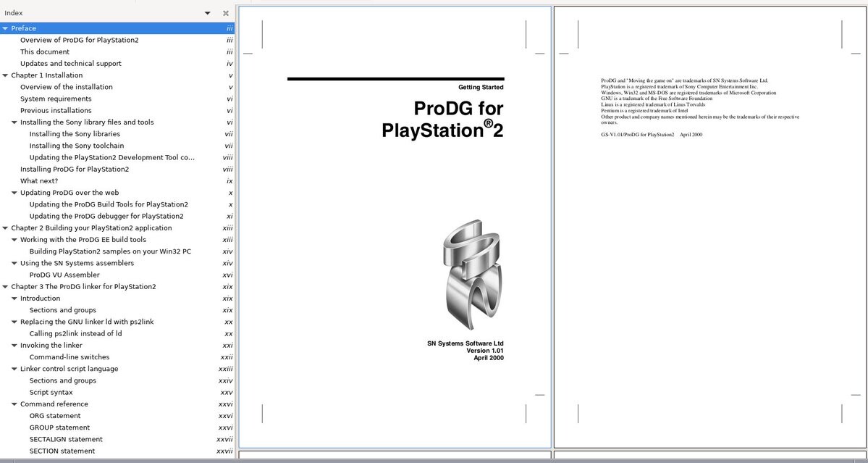Collapse Using the SN Systems assemblers
This screenshot has height=463, width=868.
(x=14, y=263)
